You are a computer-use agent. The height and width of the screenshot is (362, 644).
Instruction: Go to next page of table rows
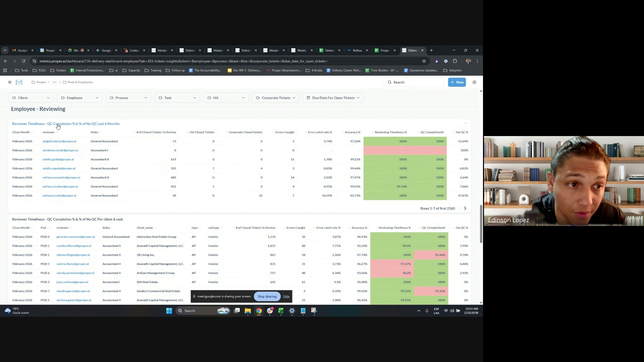(x=465, y=208)
